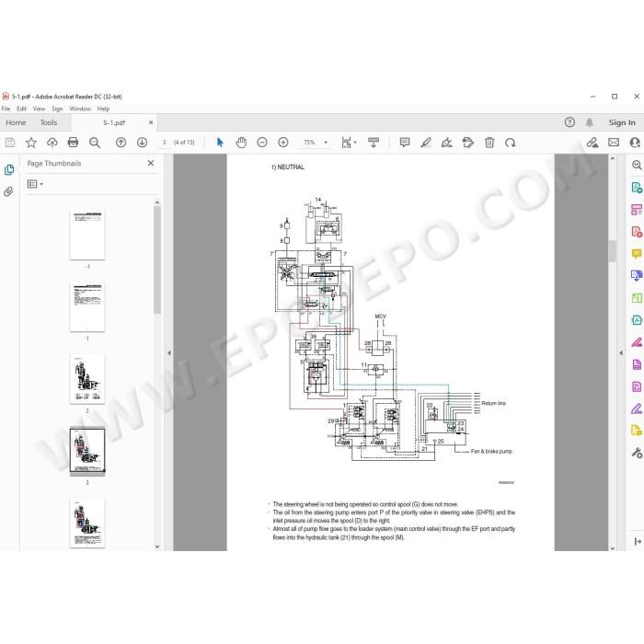The height and width of the screenshot is (644, 644).
Task: Click the stamp tool icon
Action: (467, 143)
